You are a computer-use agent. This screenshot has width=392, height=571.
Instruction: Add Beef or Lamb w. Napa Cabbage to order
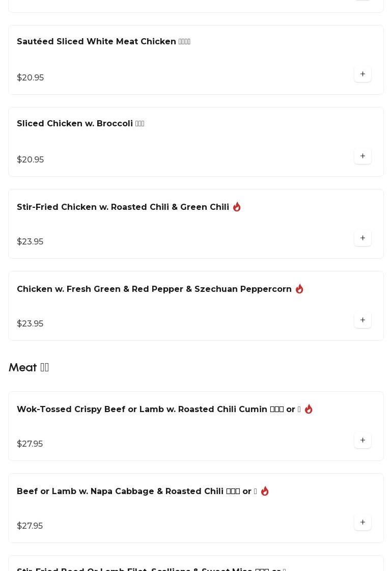point(362,522)
